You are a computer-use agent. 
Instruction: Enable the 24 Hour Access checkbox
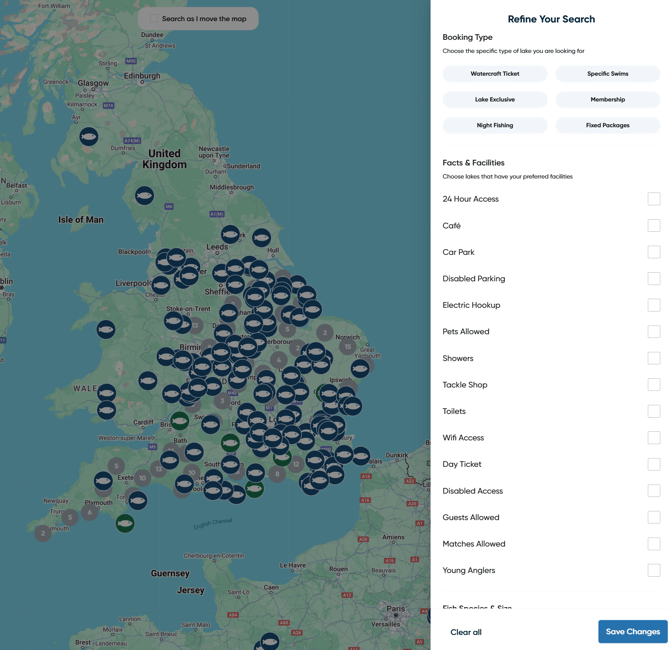click(653, 199)
